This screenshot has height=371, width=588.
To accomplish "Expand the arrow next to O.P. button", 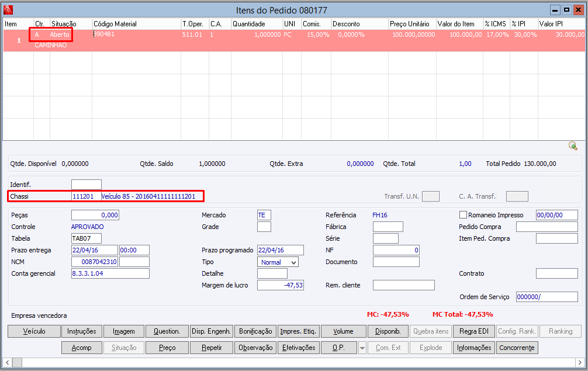I will (x=362, y=348).
